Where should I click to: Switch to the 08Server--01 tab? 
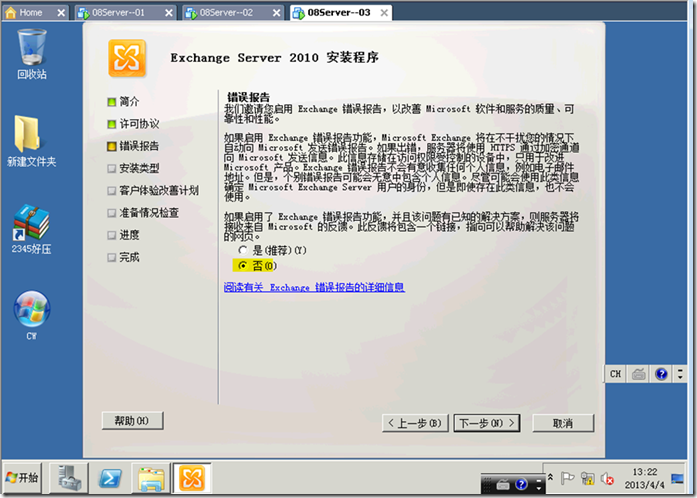pos(118,12)
